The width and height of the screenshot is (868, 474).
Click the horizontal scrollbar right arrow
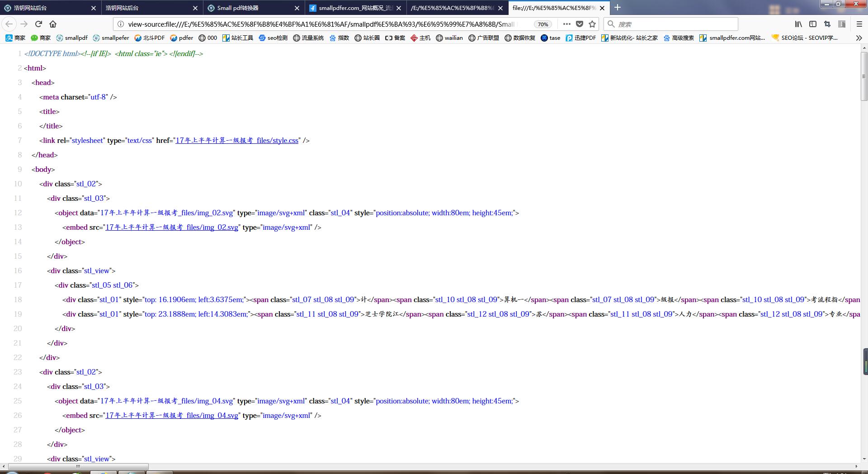(x=856, y=466)
